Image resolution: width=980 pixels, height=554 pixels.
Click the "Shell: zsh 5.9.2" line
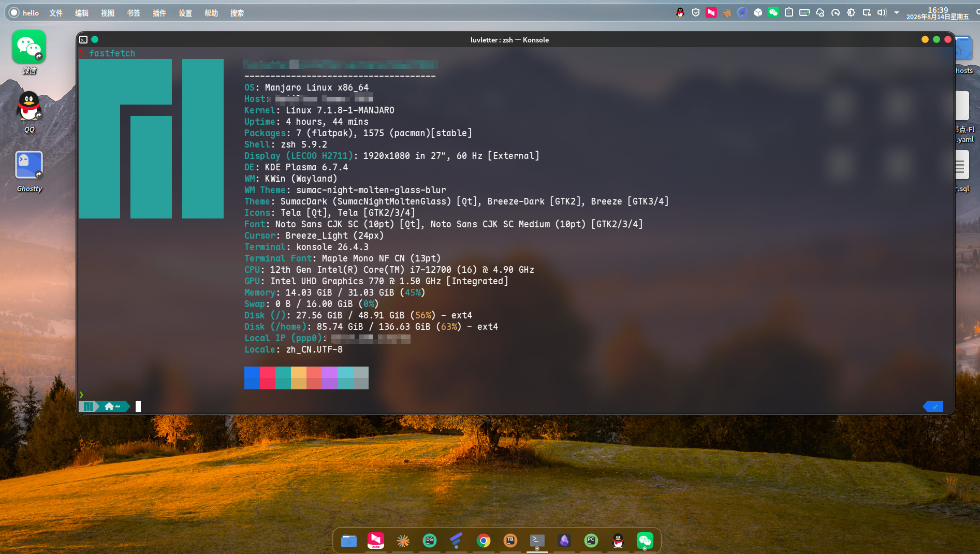[x=286, y=144]
